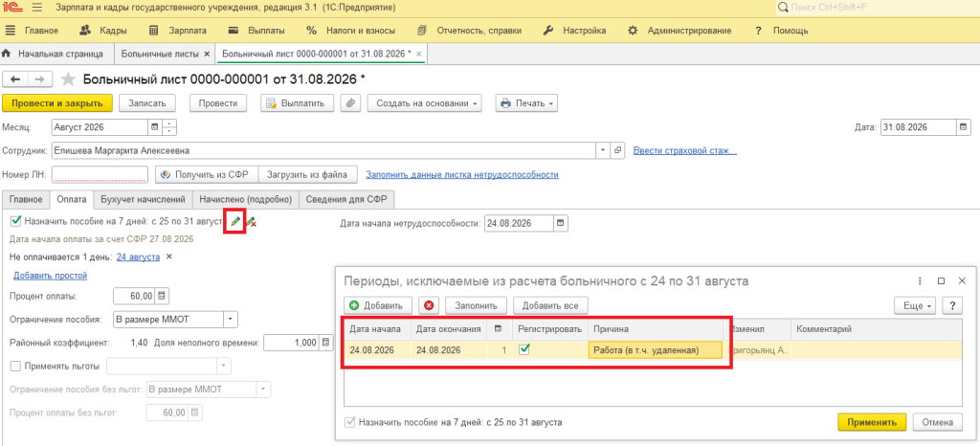The width and height of the screenshot is (980, 446).
Task: Open calculator for Процент оплаты field
Action: click(x=162, y=296)
